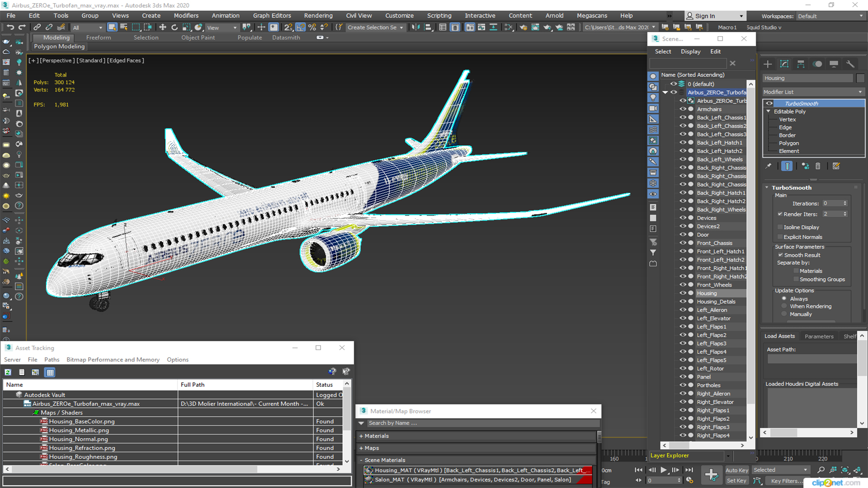Click Refresh icon in Asset Tracking
Viewport: 868px width, 488px height.
click(8, 372)
